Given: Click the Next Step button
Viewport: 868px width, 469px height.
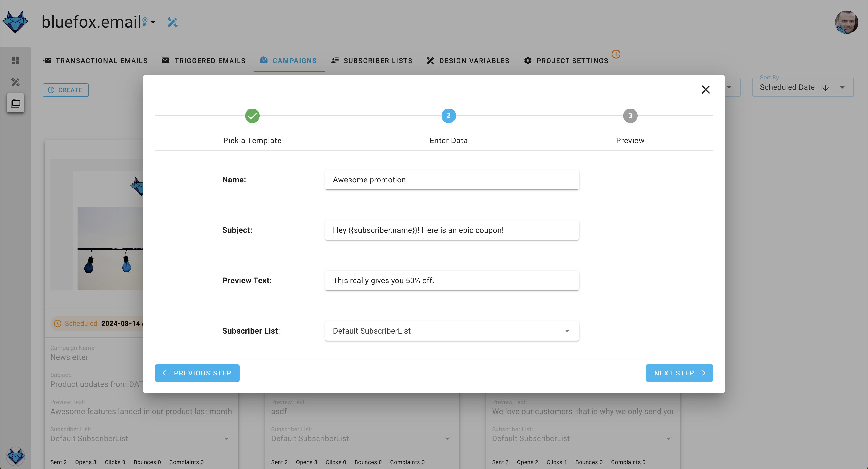Looking at the screenshot, I should coord(679,373).
